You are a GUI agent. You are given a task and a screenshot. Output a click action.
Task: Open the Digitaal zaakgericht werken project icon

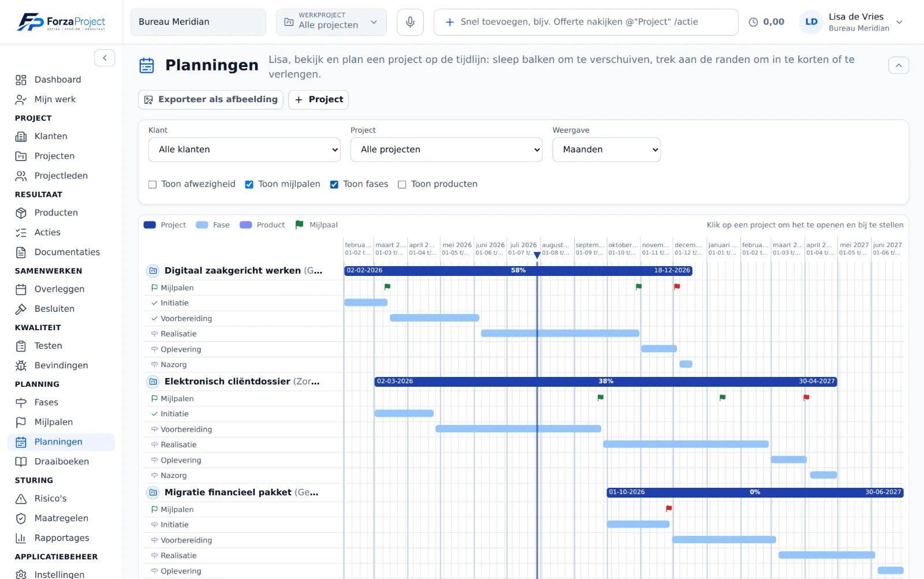tap(153, 270)
